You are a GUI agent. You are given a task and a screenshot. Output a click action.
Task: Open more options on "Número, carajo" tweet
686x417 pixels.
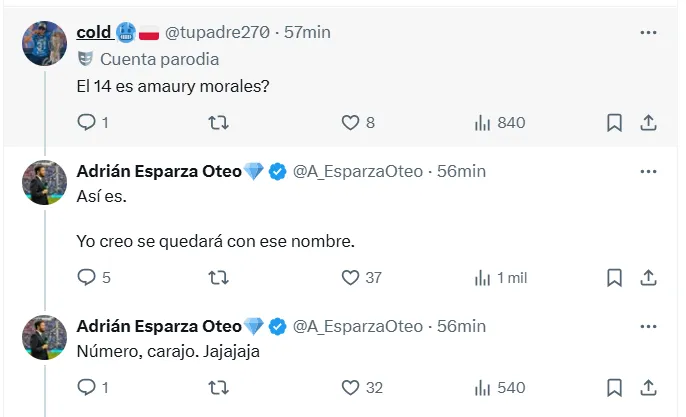pyautogui.click(x=648, y=326)
